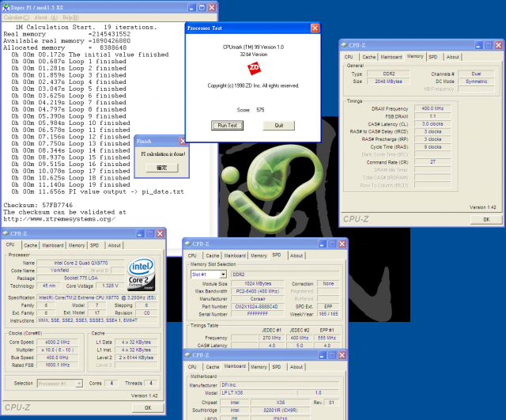This screenshot has height=420, width=506.
Task: Select Mainboard tab in processor CPU-Z window
Action: pos(53,245)
